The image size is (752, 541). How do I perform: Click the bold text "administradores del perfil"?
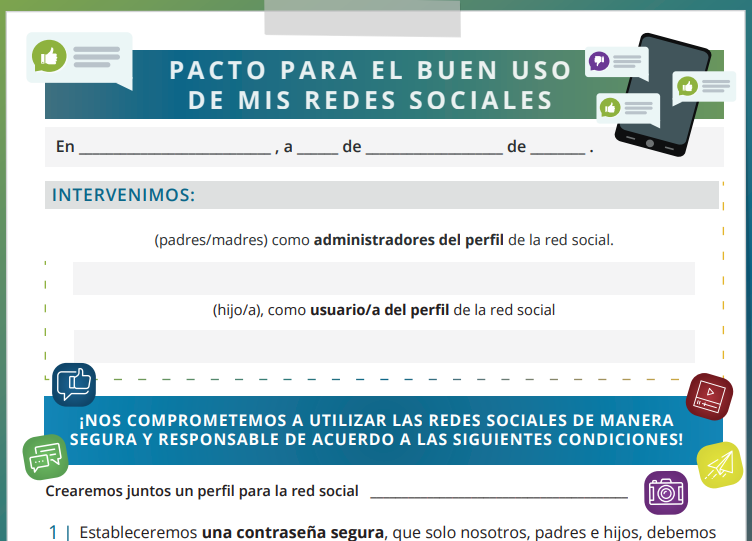pyautogui.click(x=409, y=240)
